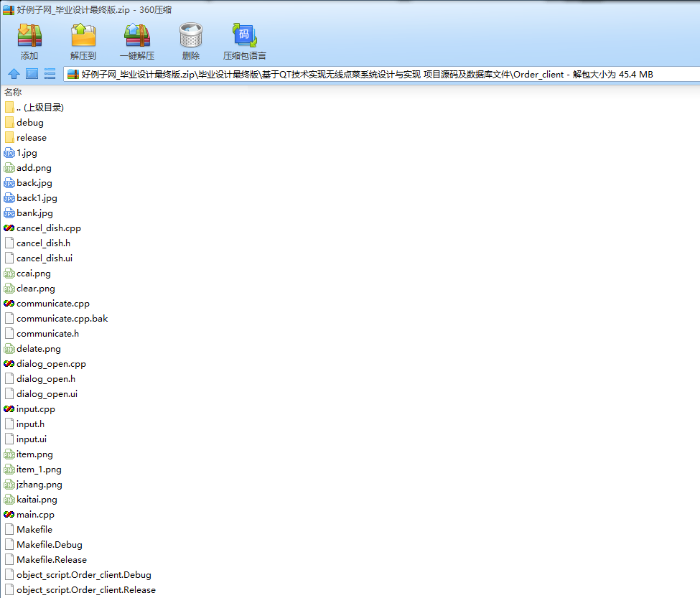Switch to large icon view mode
The height and width of the screenshot is (598, 700).
tap(32, 74)
